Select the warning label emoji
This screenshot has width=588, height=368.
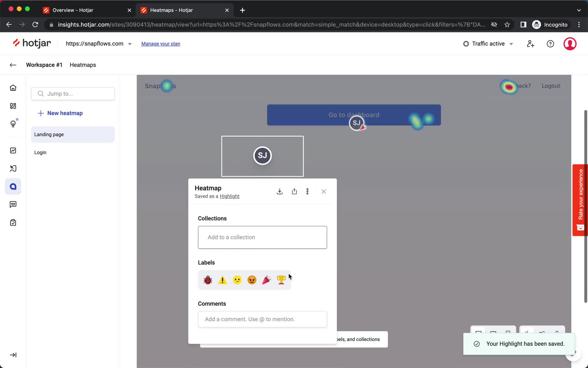222,280
